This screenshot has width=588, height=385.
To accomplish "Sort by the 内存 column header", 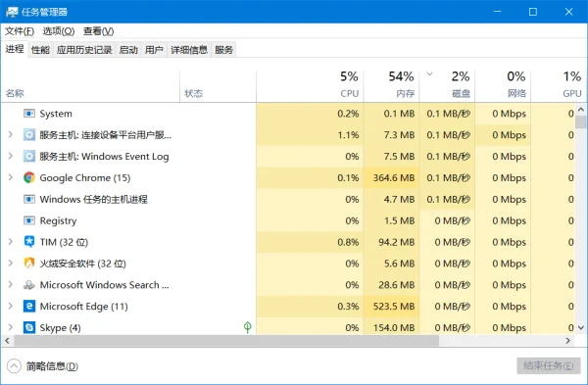I will click(x=391, y=86).
